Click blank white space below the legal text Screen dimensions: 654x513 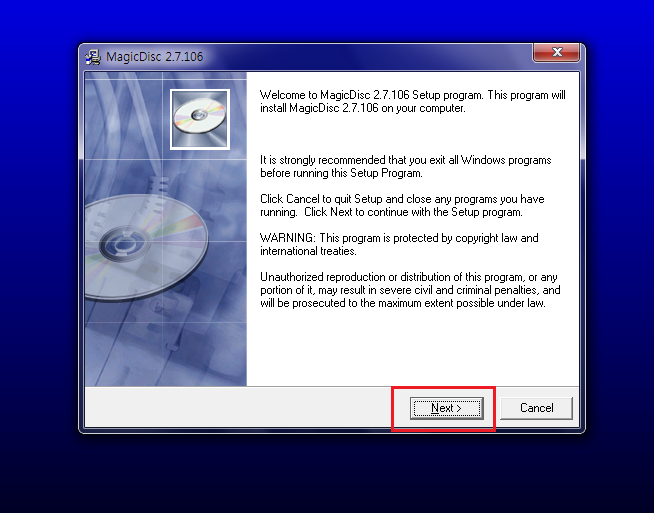[410, 350]
